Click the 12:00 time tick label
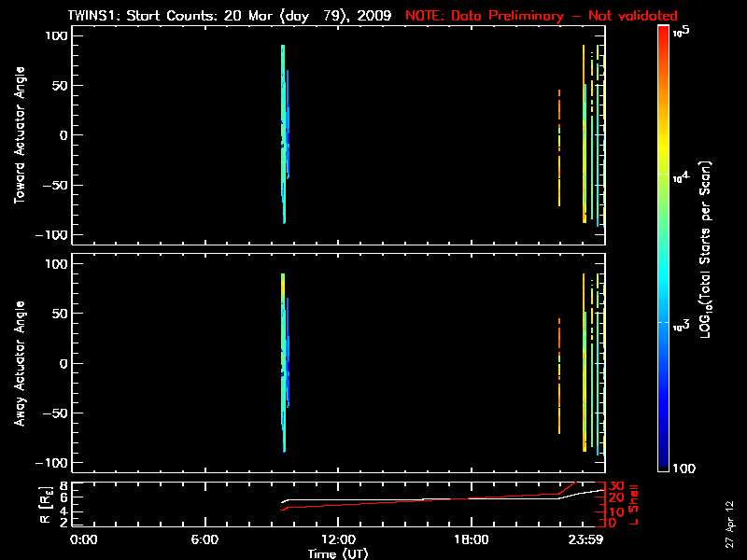 tap(338, 539)
